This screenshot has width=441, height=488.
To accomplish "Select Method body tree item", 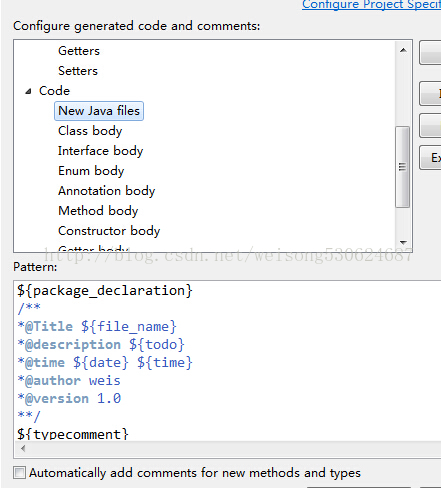I will (x=98, y=211).
